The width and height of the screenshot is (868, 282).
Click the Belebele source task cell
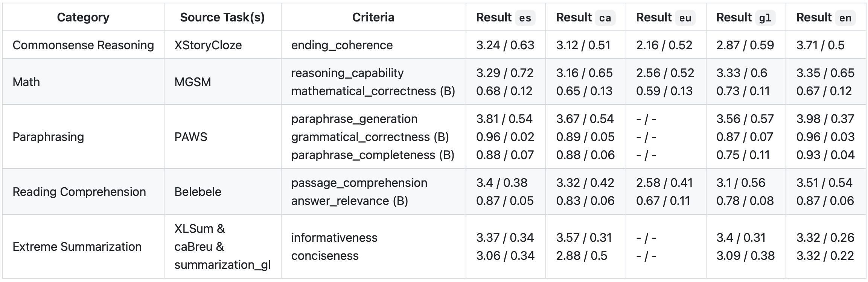tap(198, 192)
